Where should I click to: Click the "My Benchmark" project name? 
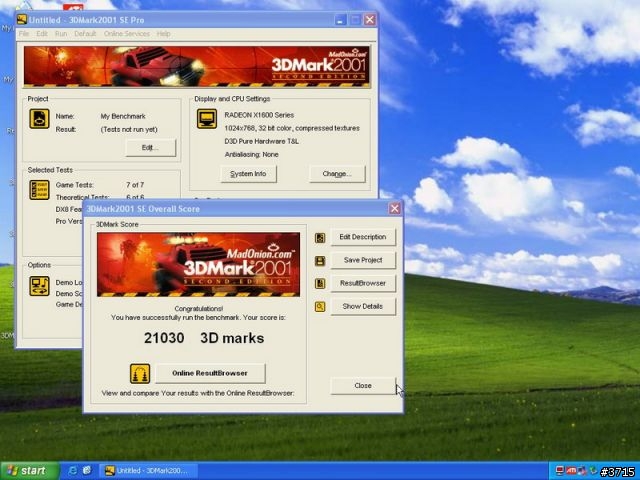(x=123, y=116)
